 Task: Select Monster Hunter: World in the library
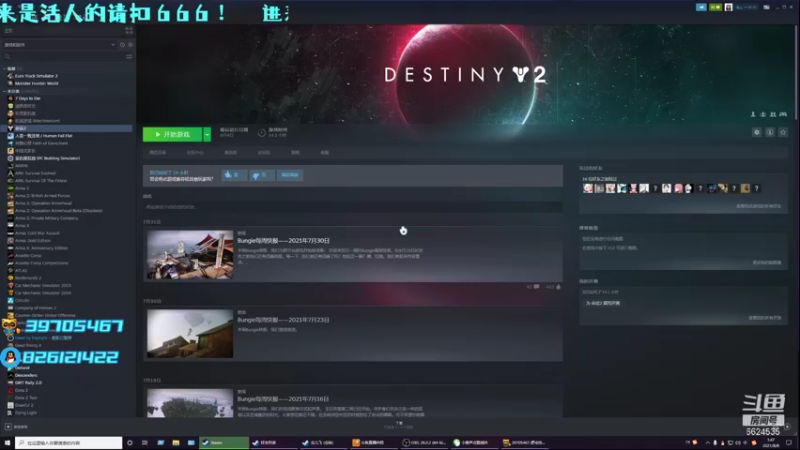(x=36, y=83)
